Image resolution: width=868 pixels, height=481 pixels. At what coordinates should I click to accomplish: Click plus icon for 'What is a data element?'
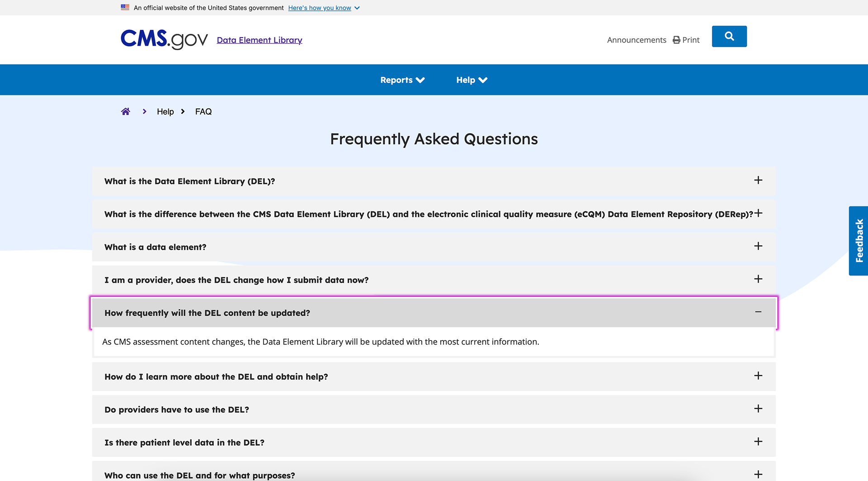tap(758, 246)
